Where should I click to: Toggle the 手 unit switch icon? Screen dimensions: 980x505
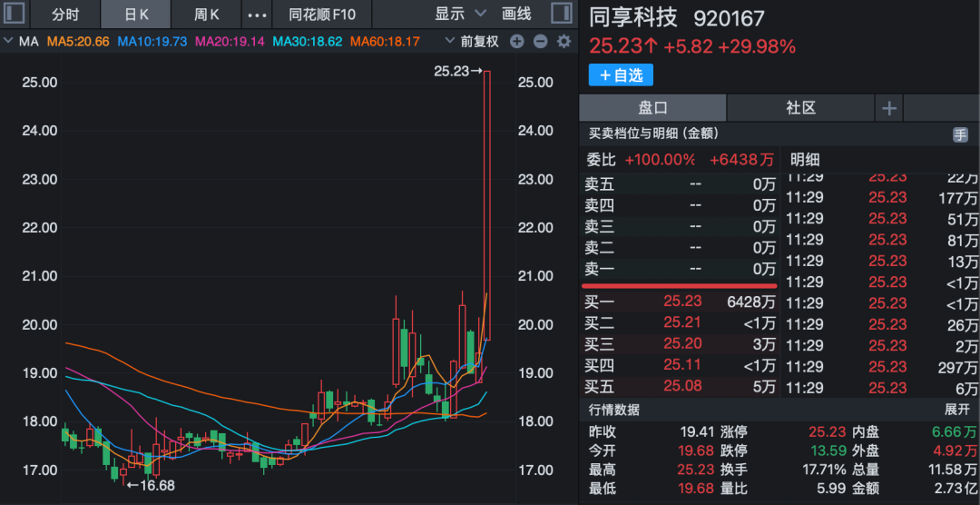click(x=960, y=134)
